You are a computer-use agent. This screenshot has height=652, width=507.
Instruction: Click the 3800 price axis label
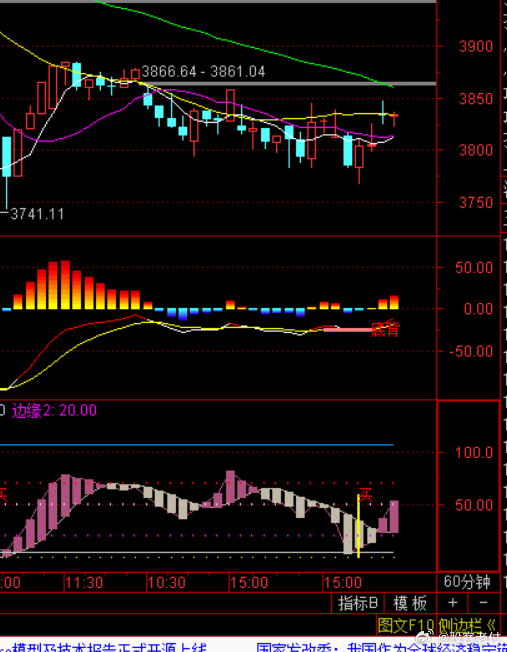475,150
